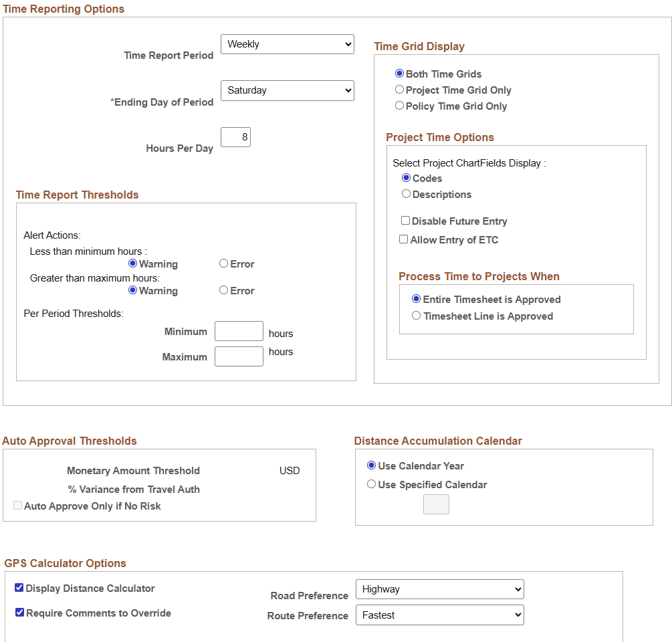
Task: Select Policy Time Grid Only option
Action: point(399,106)
